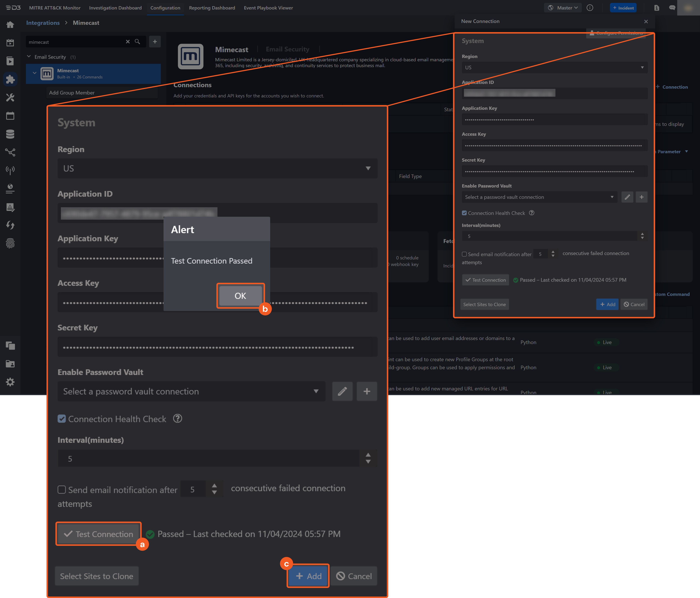Enable Send email notification after failed attempts

[62, 489]
